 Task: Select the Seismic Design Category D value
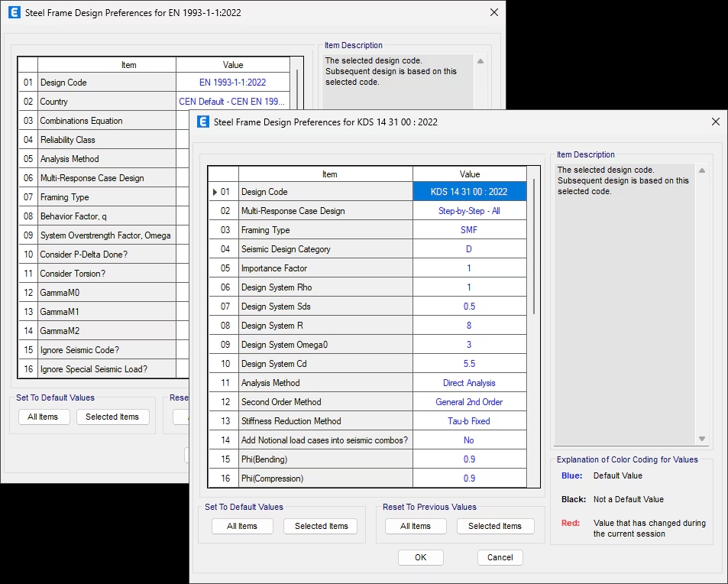pos(469,249)
